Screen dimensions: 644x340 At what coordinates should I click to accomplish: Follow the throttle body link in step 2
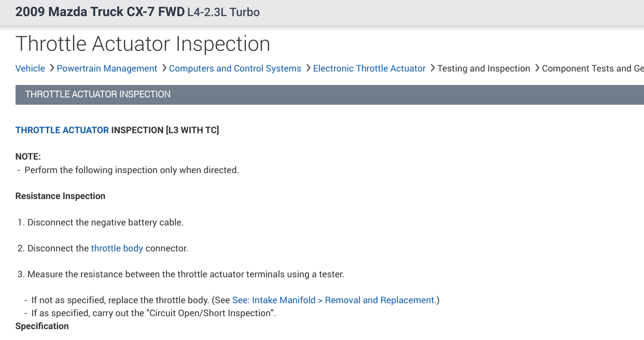[117, 248]
